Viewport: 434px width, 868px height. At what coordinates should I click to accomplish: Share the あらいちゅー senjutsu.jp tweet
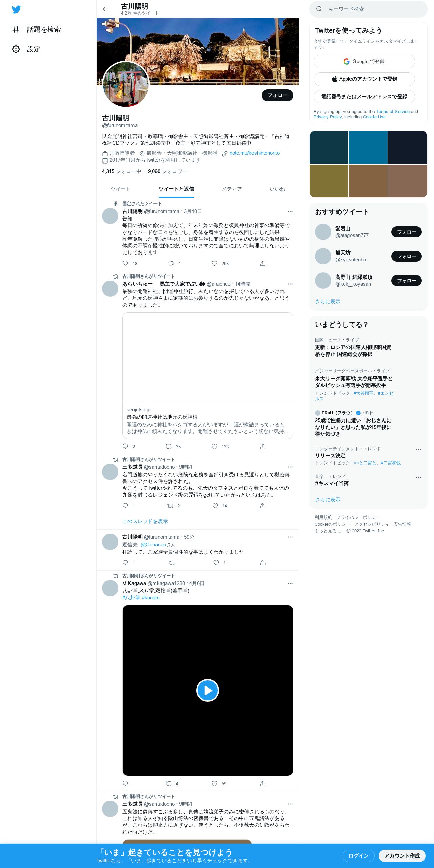(x=263, y=447)
